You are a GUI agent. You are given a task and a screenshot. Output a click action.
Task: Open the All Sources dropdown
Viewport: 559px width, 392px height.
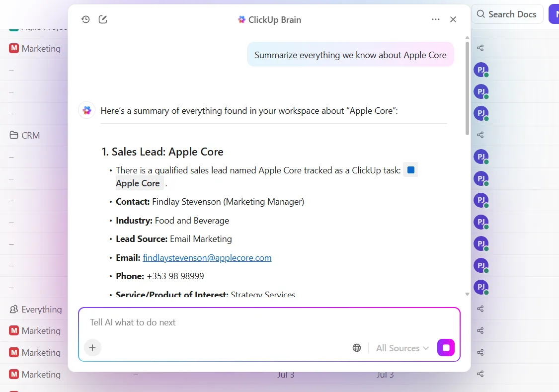tap(402, 348)
